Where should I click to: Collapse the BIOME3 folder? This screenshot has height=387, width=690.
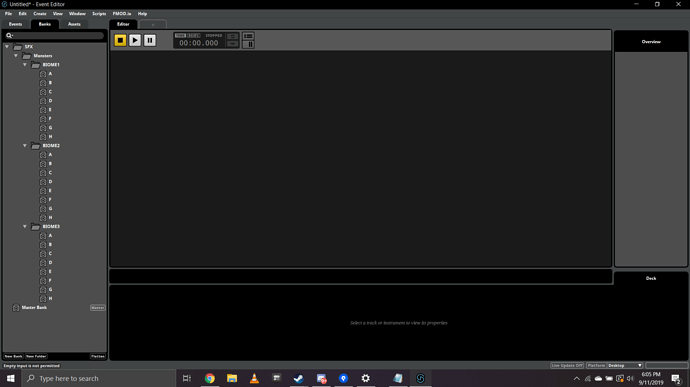click(25, 226)
